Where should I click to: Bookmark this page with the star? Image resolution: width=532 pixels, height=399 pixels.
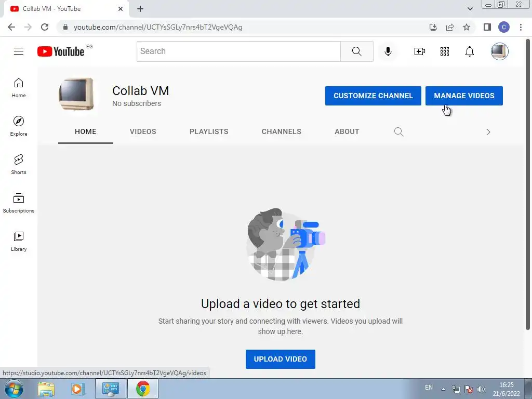pyautogui.click(x=467, y=27)
